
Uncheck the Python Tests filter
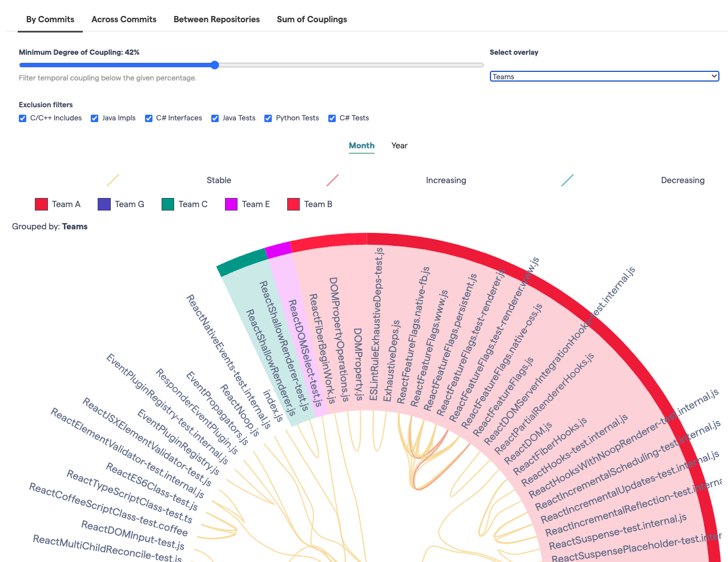click(x=268, y=118)
